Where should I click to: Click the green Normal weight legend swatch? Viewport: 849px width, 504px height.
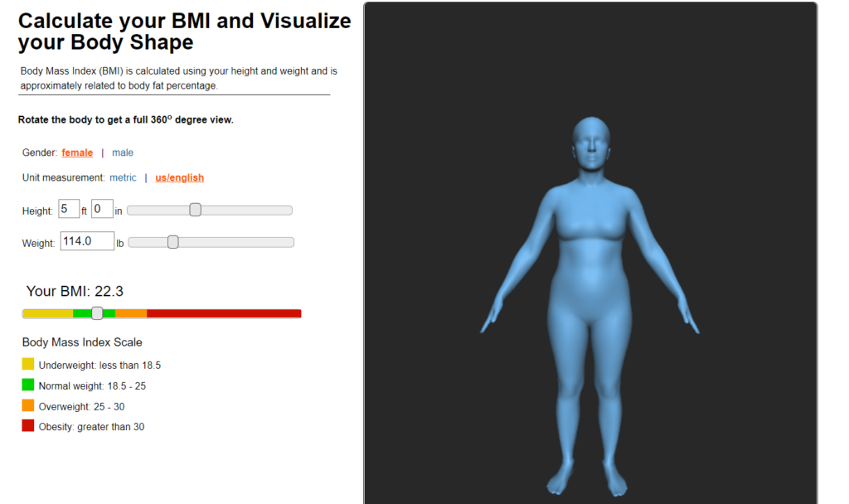click(28, 385)
